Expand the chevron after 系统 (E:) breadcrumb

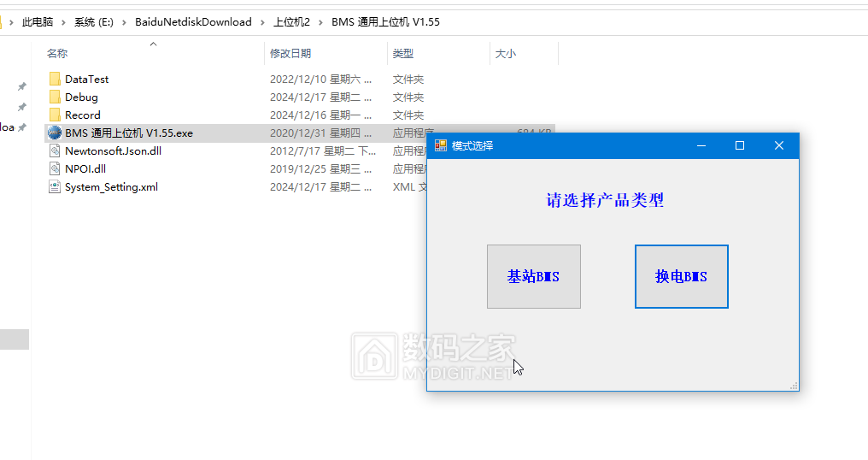coord(125,22)
